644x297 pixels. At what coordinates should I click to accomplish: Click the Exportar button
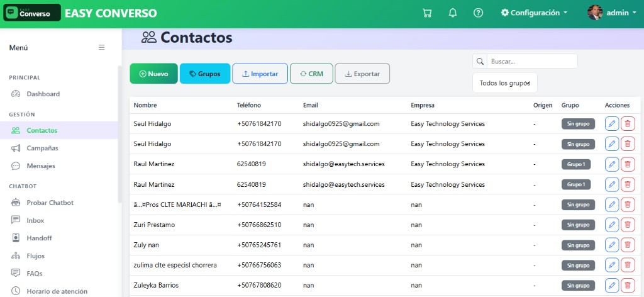click(362, 74)
